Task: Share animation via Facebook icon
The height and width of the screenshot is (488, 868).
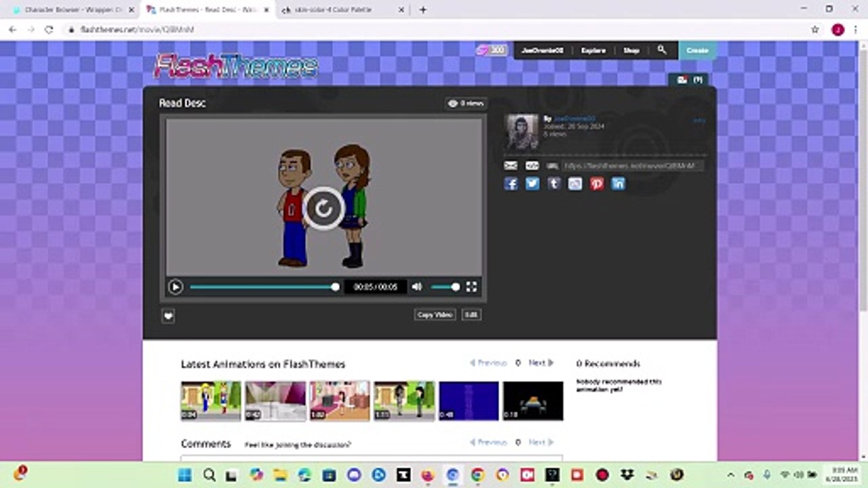Action: (511, 184)
